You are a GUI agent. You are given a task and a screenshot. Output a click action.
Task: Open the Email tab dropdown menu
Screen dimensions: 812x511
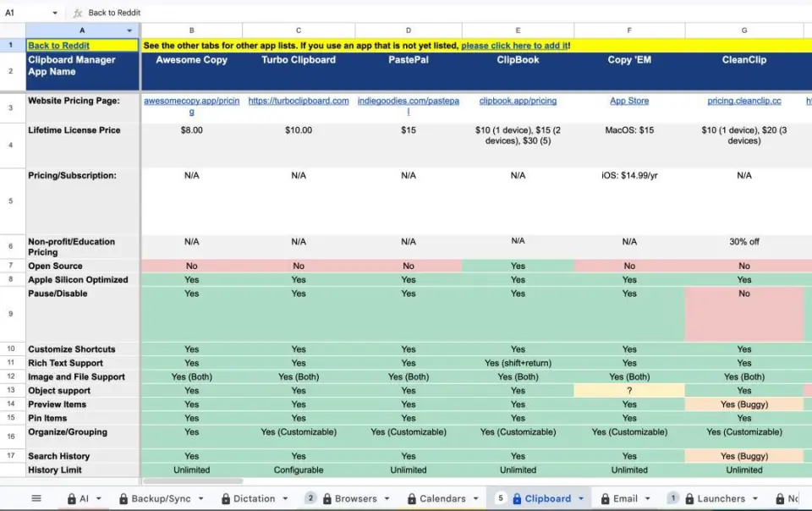[647, 498]
